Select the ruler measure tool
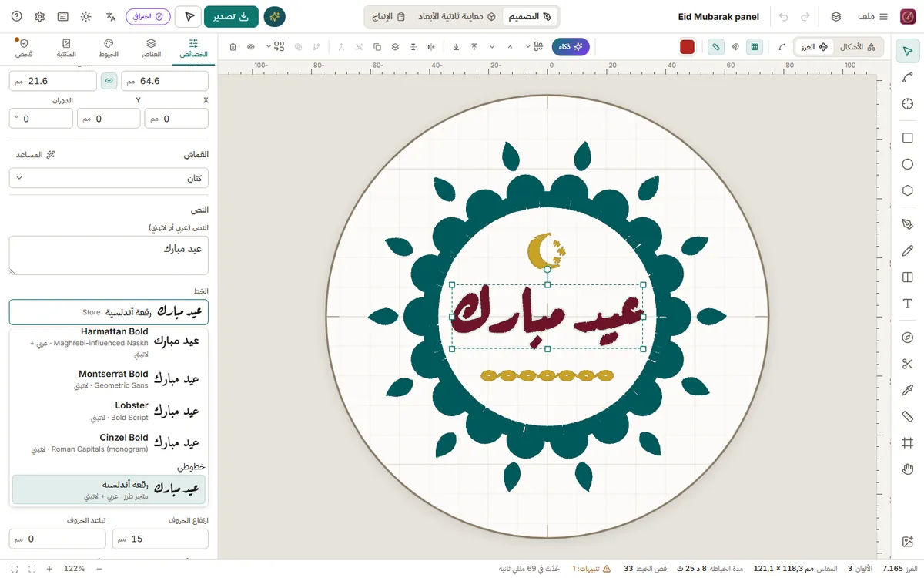This screenshot has width=924, height=578. 908,416
